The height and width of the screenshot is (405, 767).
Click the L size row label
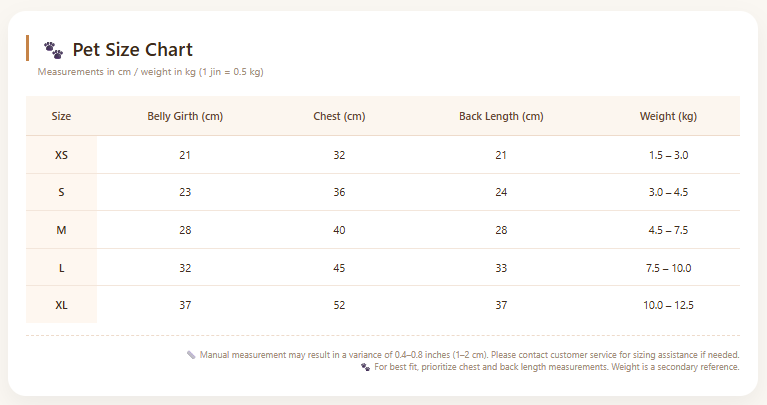pos(61,268)
